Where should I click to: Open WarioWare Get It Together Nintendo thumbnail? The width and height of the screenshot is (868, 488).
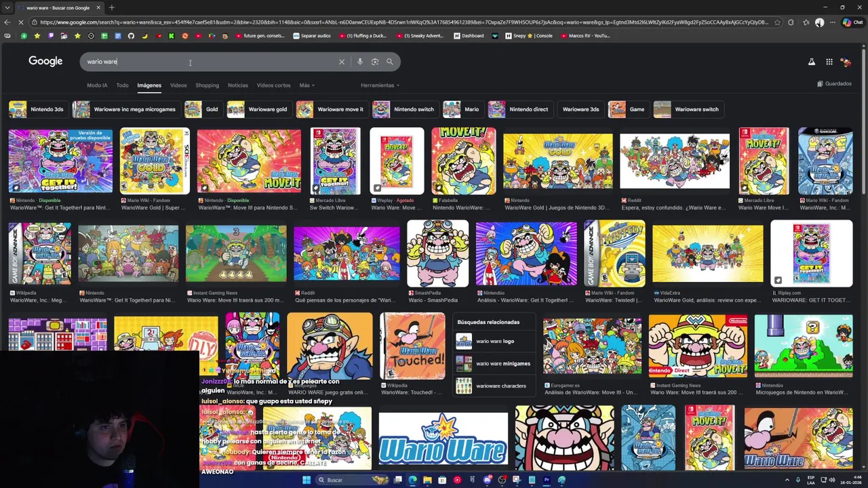(x=60, y=161)
